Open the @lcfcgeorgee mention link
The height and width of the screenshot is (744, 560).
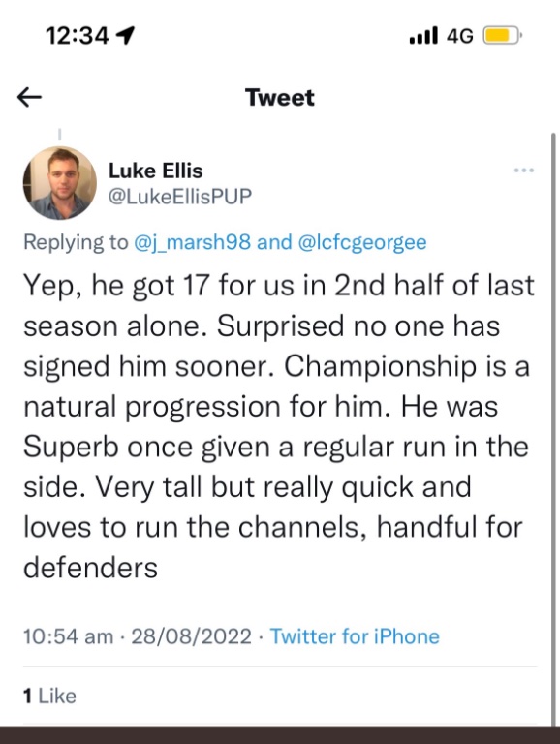(362, 242)
